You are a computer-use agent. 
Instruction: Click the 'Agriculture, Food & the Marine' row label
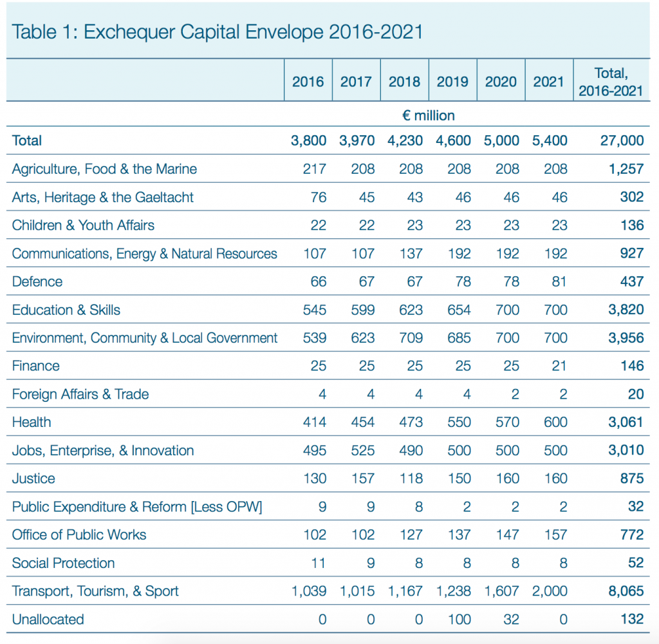tap(104, 169)
